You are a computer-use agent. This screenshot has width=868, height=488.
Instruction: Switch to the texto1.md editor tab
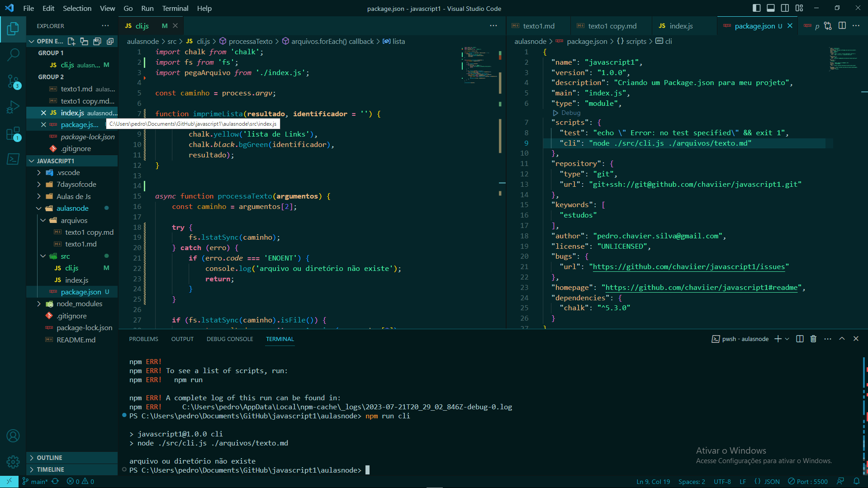pyautogui.click(x=538, y=26)
